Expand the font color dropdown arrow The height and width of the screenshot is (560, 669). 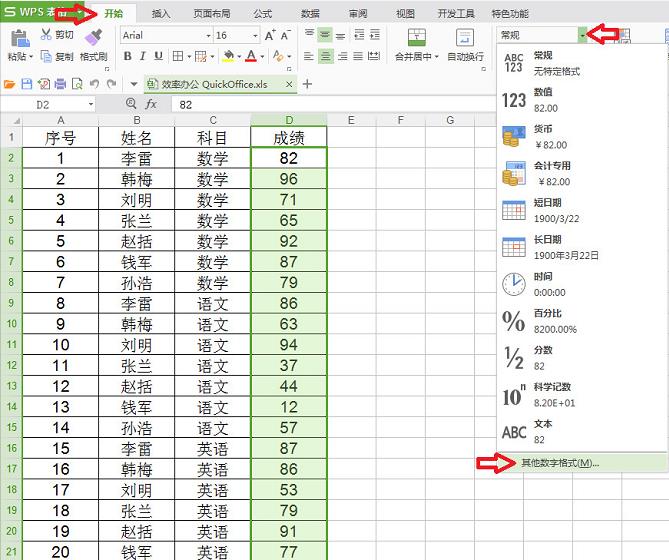coord(262,56)
